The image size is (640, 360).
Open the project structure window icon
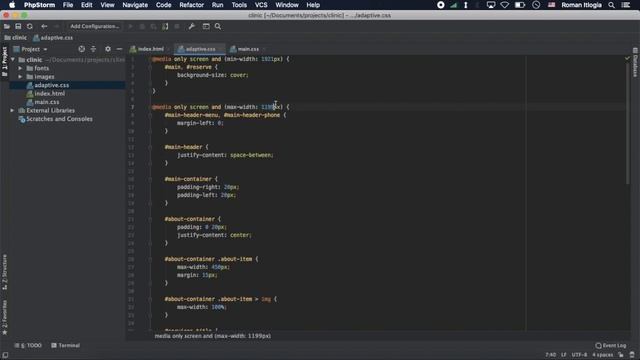click(x=206, y=27)
